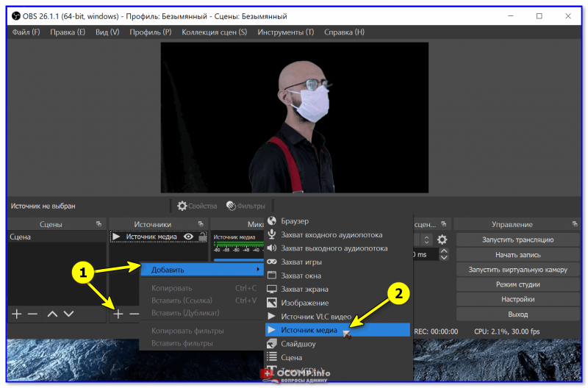
Task: Add Сцена source from submenu
Action: click(x=337, y=357)
